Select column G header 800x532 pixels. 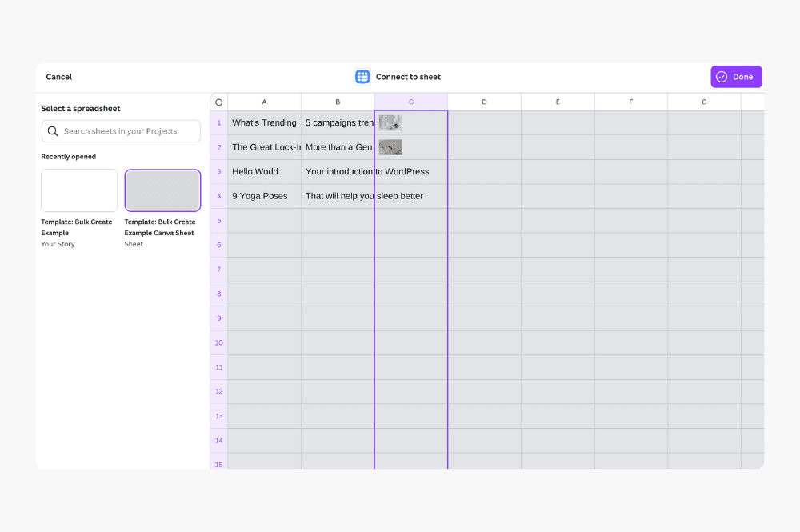coord(704,102)
